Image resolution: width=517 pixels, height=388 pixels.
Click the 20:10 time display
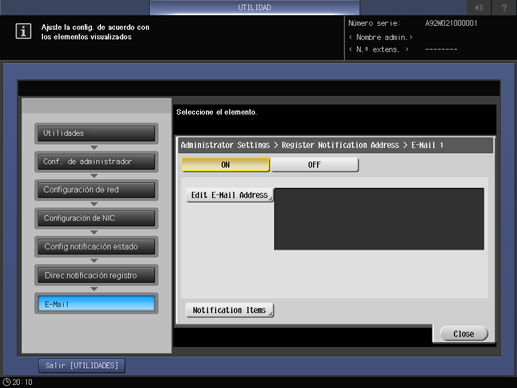coord(23,382)
